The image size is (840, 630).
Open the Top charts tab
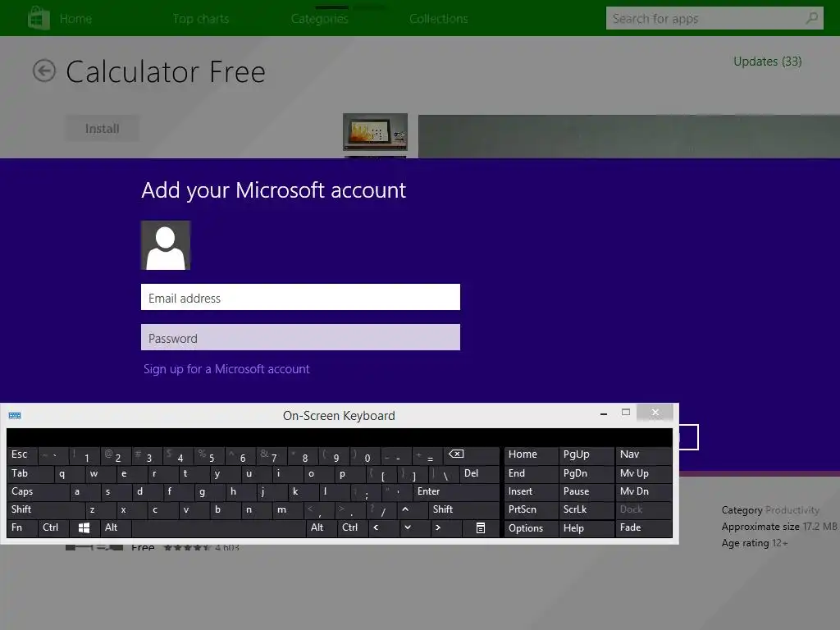[x=201, y=19]
